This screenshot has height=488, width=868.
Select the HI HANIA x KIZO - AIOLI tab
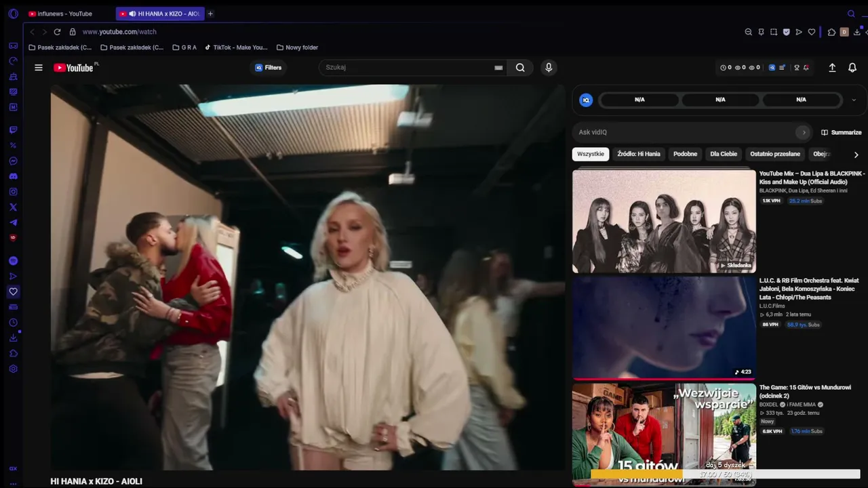(x=161, y=14)
